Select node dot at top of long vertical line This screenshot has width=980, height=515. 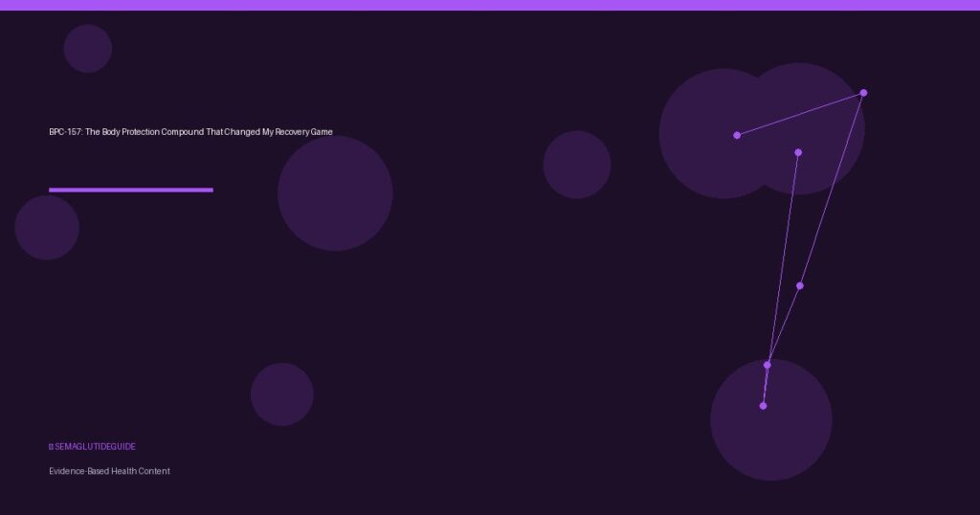click(798, 152)
